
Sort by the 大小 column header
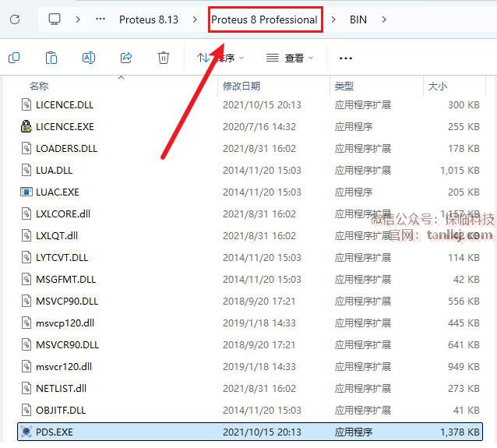[x=438, y=86]
